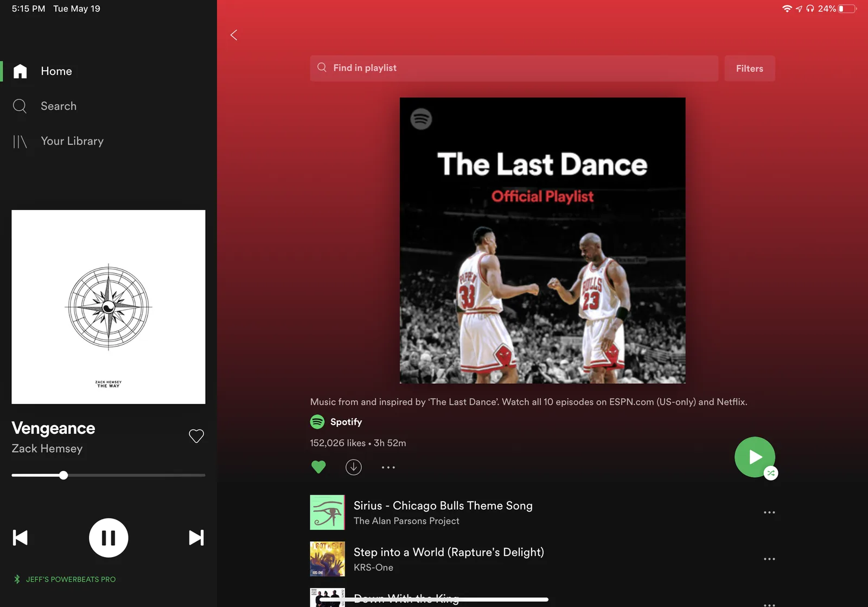Seek using the Vengeance playback progress bar
The height and width of the screenshot is (607, 868).
tap(108, 475)
